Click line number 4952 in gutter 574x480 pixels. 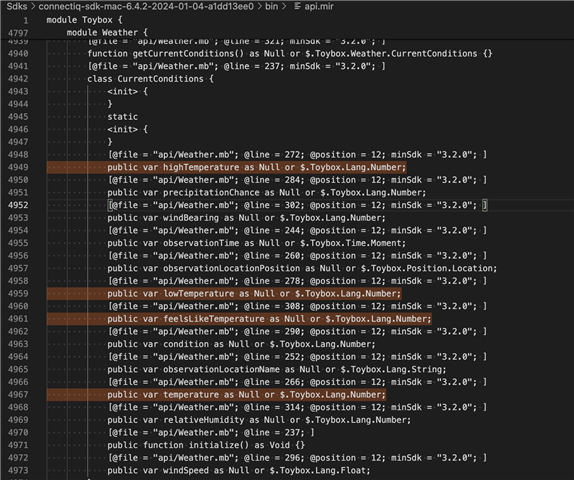tap(18, 205)
